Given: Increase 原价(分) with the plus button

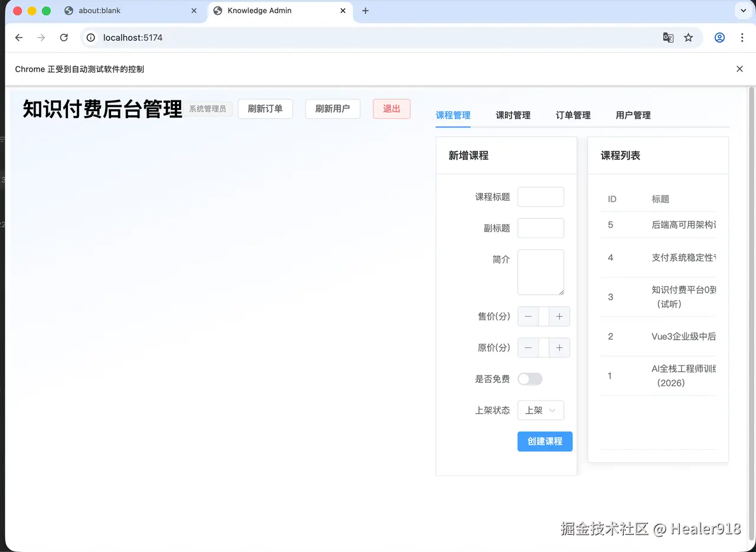Looking at the screenshot, I should [559, 348].
